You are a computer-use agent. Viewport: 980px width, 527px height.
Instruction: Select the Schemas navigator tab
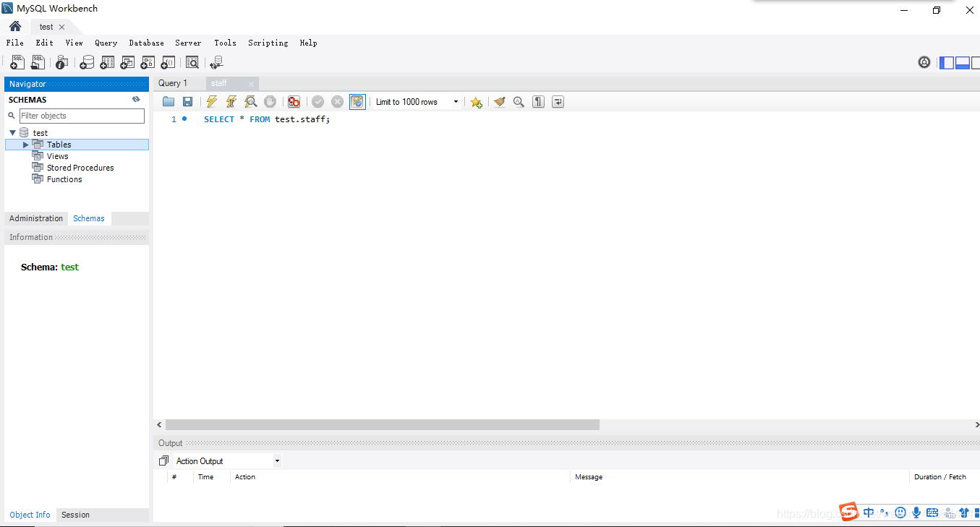(x=89, y=218)
